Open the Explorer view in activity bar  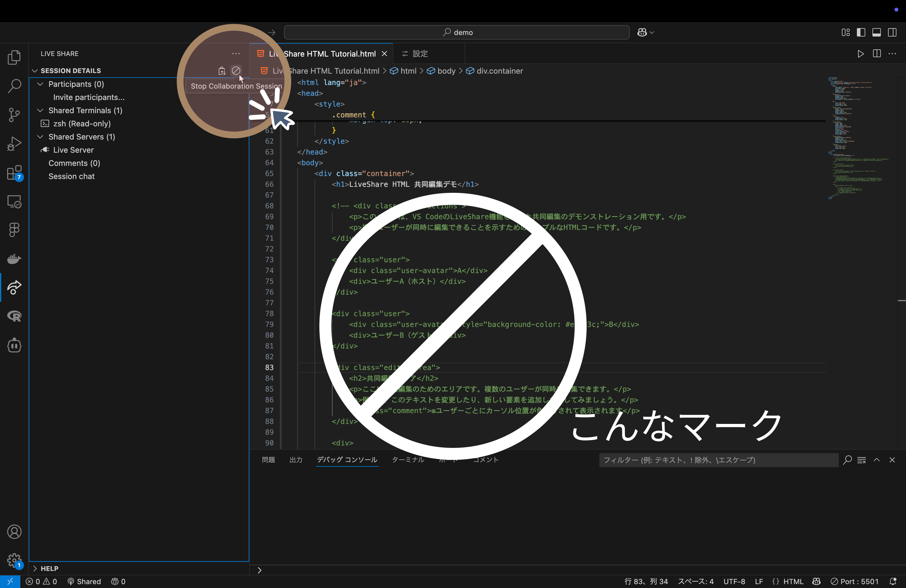click(14, 57)
